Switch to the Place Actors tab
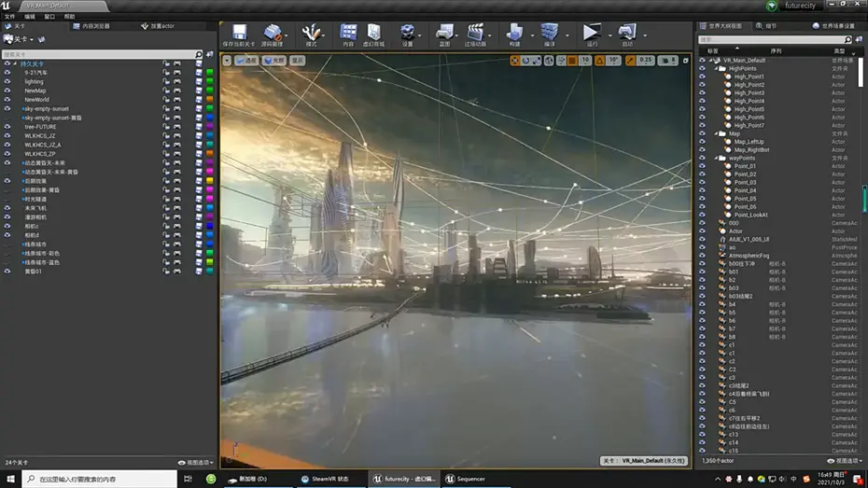The height and width of the screenshot is (488, 868). pos(158,26)
